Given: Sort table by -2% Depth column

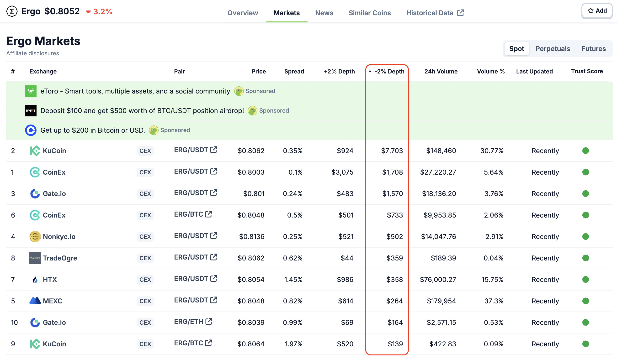Looking at the screenshot, I should (x=389, y=71).
